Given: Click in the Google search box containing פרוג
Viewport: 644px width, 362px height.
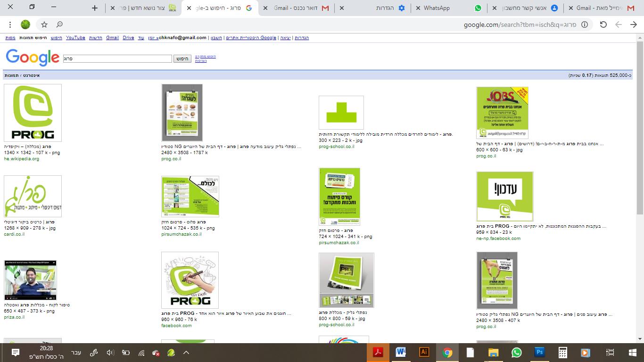Looking at the screenshot, I should tap(117, 59).
